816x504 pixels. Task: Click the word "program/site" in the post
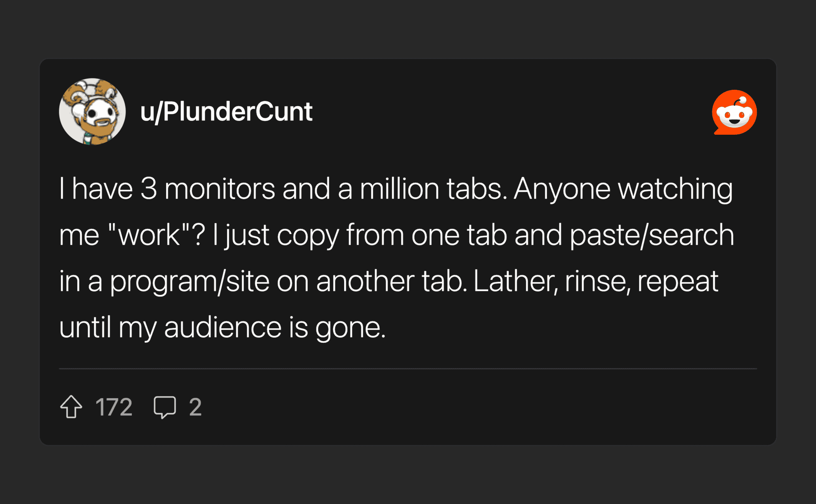coord(189,281)
